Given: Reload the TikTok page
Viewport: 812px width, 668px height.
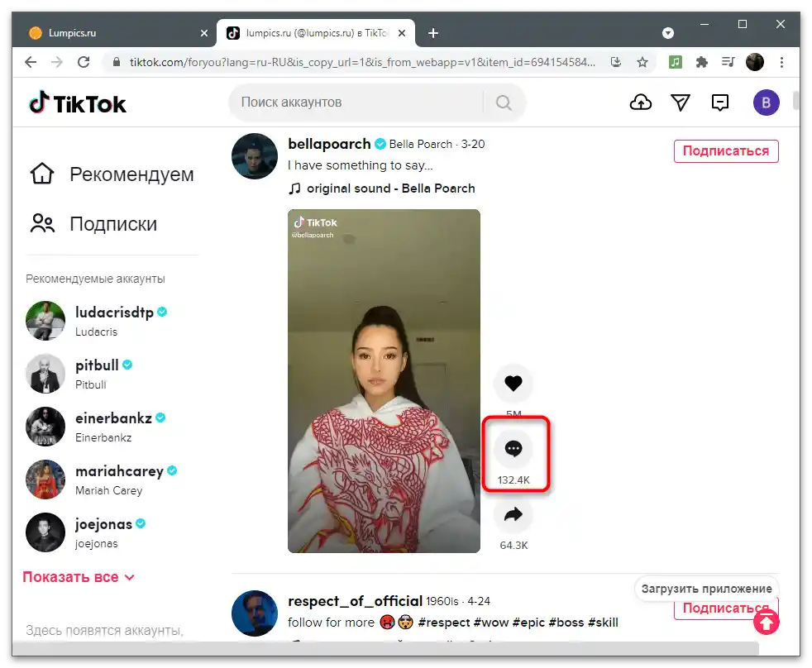Looking at the screenshot, I should point(84,62).
